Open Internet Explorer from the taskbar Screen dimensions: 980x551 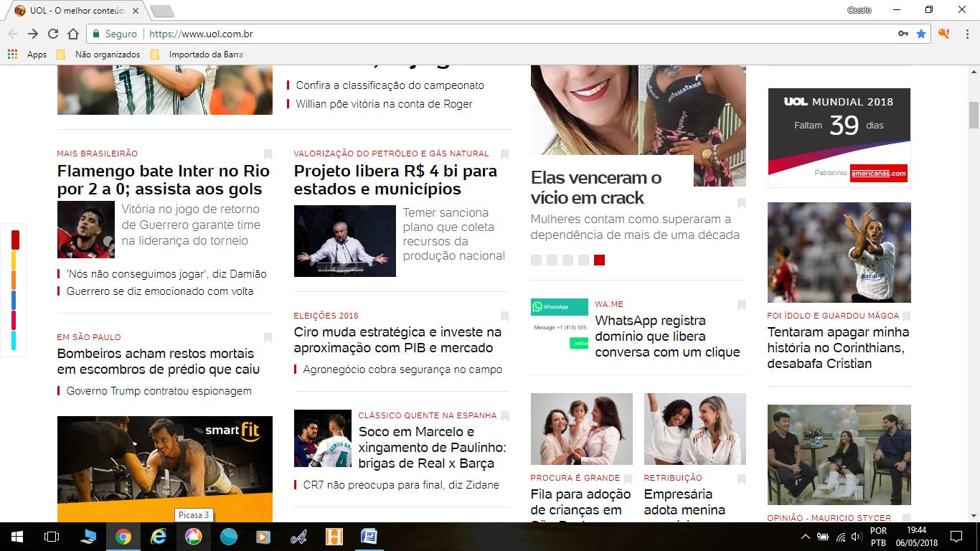click(158, 536)
